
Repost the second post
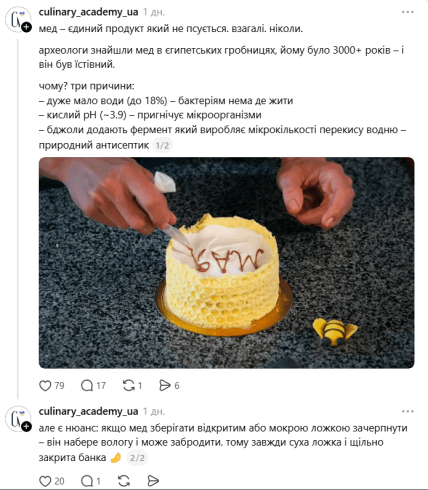point(124,481)
